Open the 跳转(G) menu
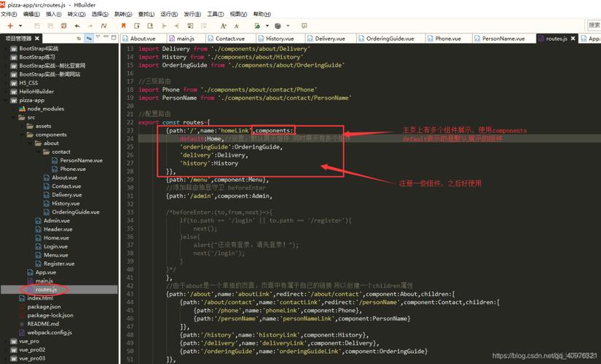The image size is (601, 364). (x=123, y=14)
